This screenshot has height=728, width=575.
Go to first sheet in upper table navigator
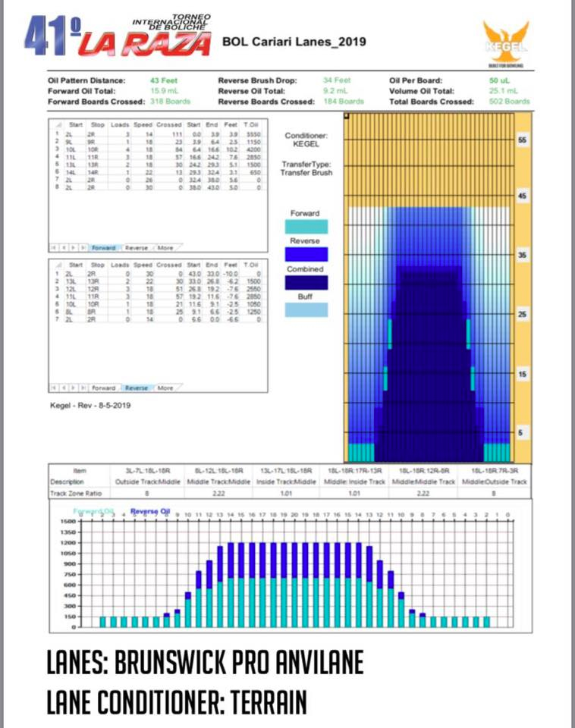(x=55, y=248)
